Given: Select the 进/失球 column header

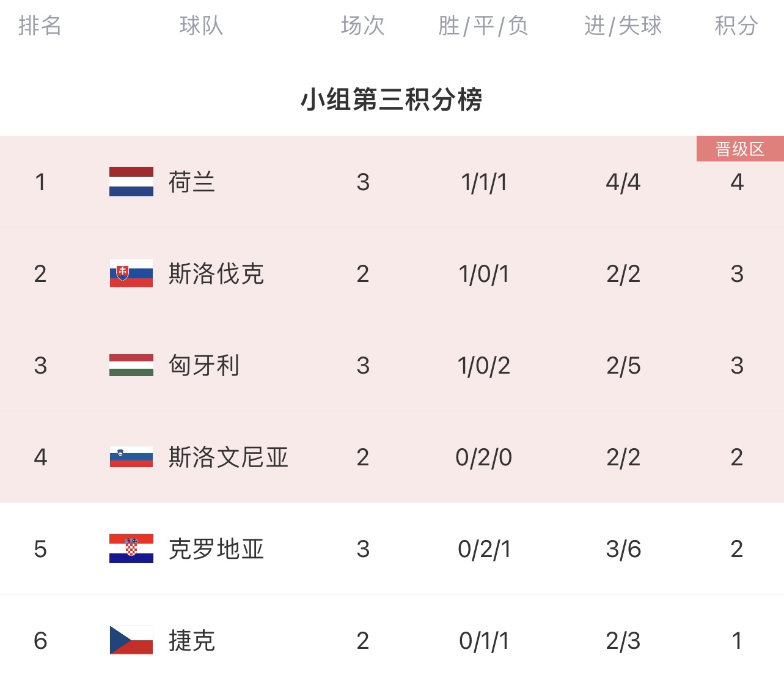Looking at the screenshot, I should (623, 26).
